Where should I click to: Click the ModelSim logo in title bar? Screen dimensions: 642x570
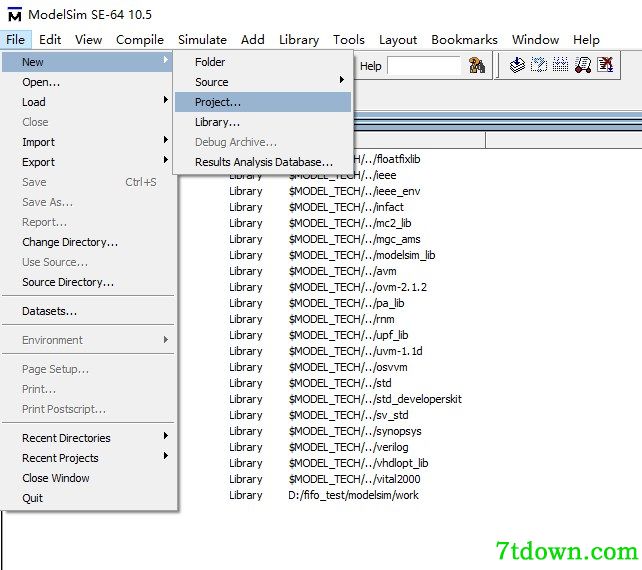point(15,15)
